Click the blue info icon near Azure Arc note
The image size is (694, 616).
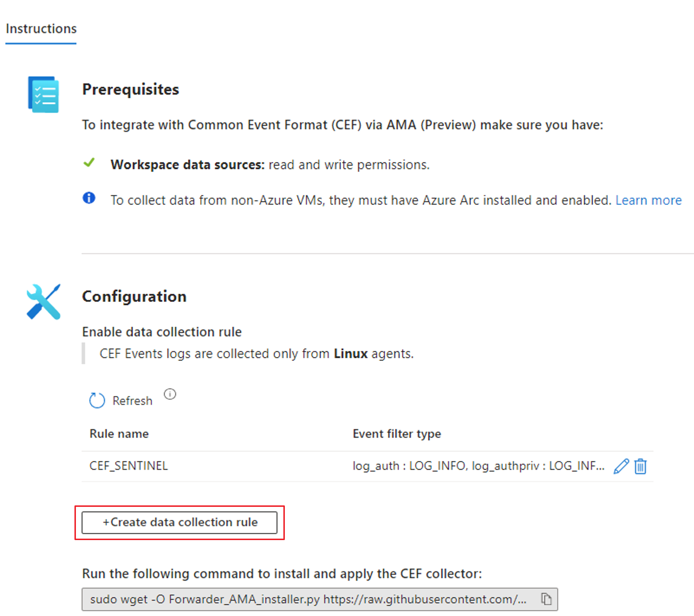pos(89,198)
